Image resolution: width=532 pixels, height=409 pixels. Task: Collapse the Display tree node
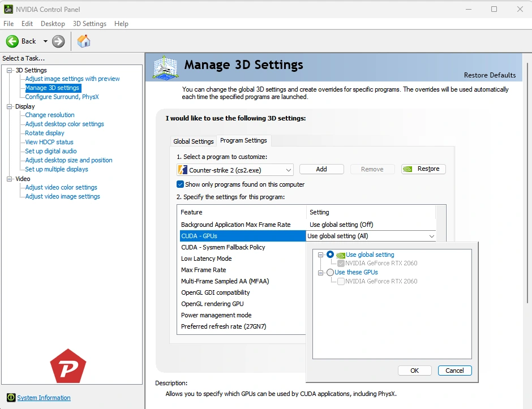[10, 106]
